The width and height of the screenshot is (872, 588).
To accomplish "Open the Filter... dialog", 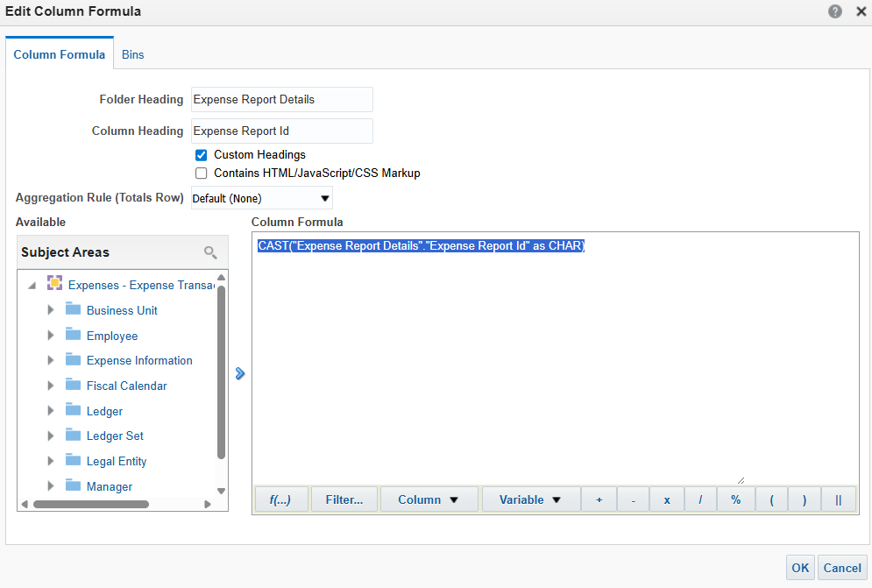I will [x=344, y=499].
